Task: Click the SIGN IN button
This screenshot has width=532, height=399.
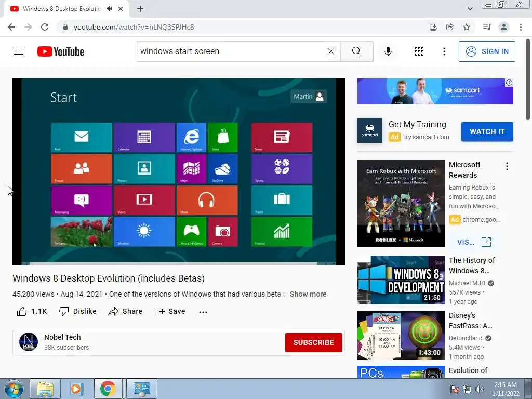Action: 486,51
